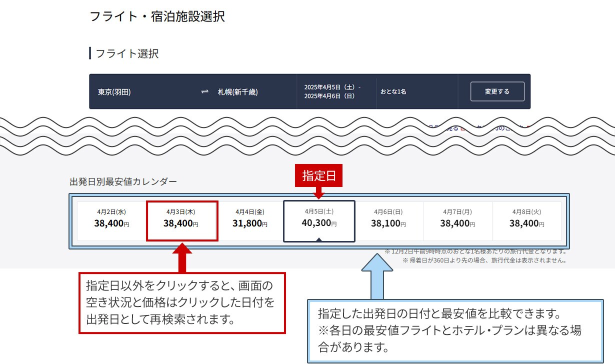
Task: Click the red-bordered re-search explanation box
Action: point(182,302)
